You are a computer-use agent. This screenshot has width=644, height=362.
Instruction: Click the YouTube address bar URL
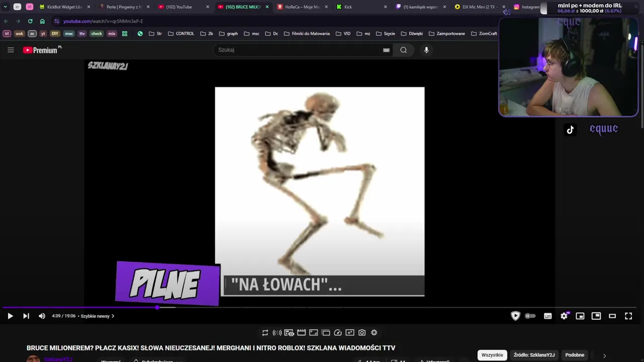(103, 21)
